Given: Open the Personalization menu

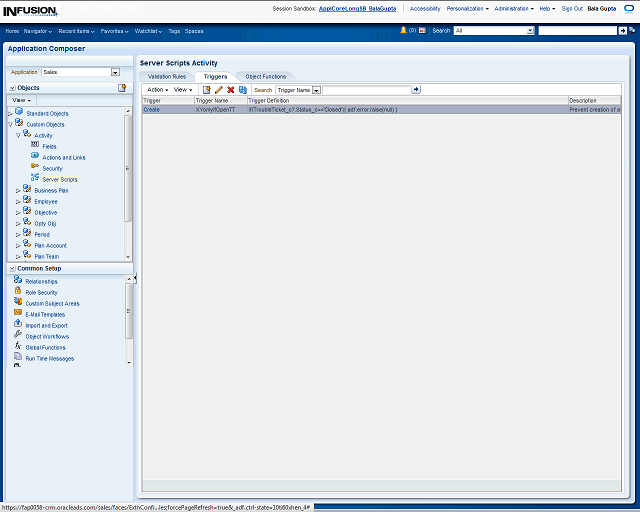Looking at the screenshot, I should [x=467, y=9].
